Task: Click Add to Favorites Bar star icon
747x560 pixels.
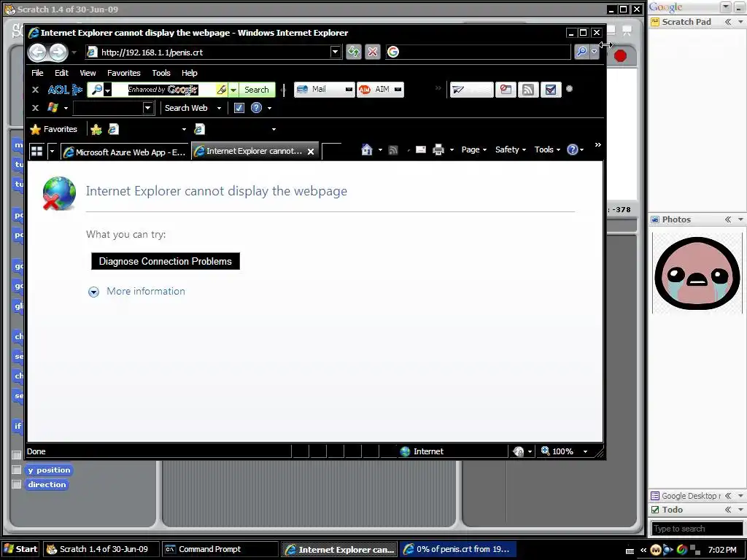Action: (96, 130)
